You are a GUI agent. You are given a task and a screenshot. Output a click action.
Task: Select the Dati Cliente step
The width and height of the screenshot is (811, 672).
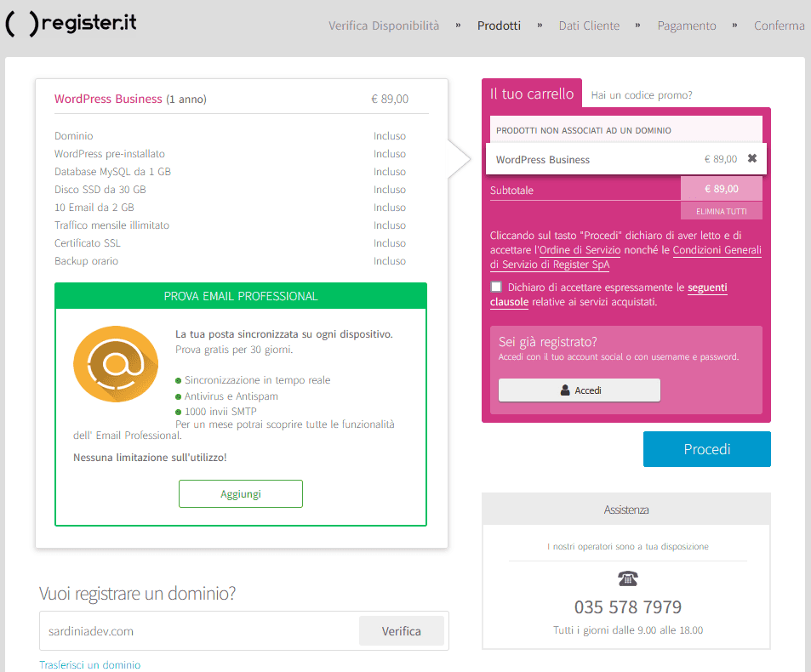point(589,26)
